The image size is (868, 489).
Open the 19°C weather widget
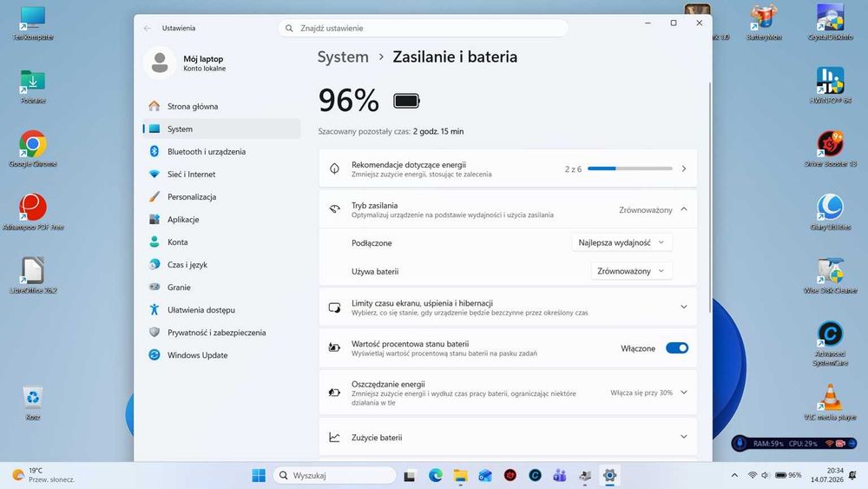pyautogui.click(x=43, y=475)
